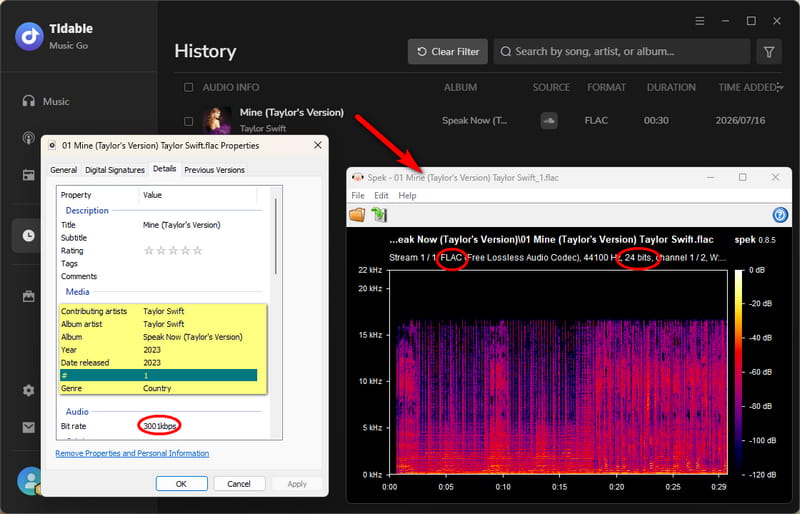This screenshot has height=514, width=800.
Task: Click the Year value 2023
Action: click(152, 350)
